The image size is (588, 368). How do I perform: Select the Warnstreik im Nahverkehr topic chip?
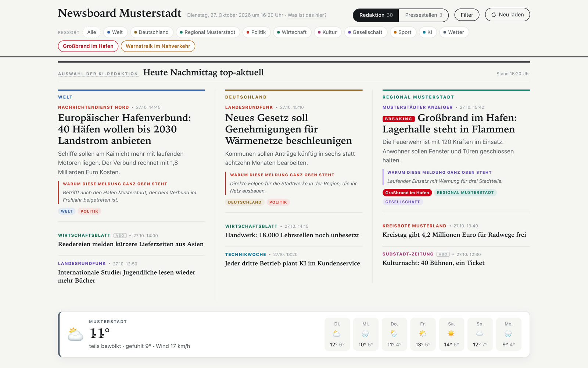point(158,46)
